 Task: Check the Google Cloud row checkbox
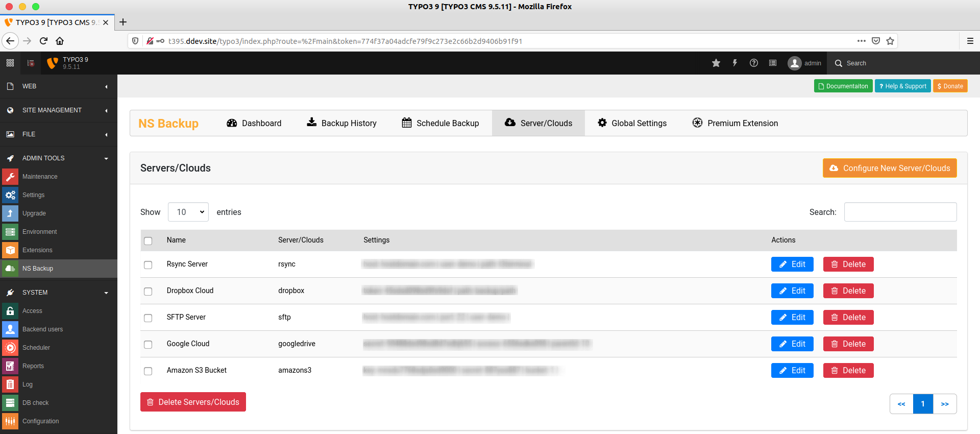coord(148,345)
